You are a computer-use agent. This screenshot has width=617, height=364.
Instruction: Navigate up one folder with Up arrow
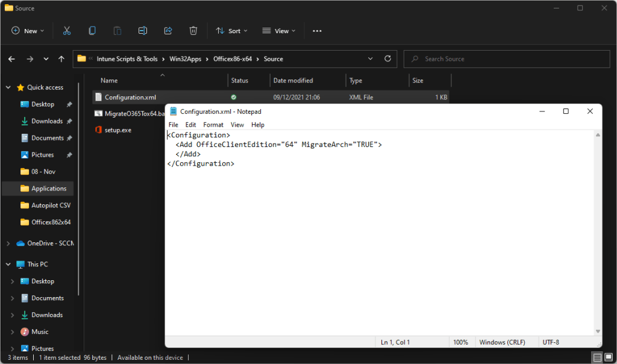pos(61,59)
